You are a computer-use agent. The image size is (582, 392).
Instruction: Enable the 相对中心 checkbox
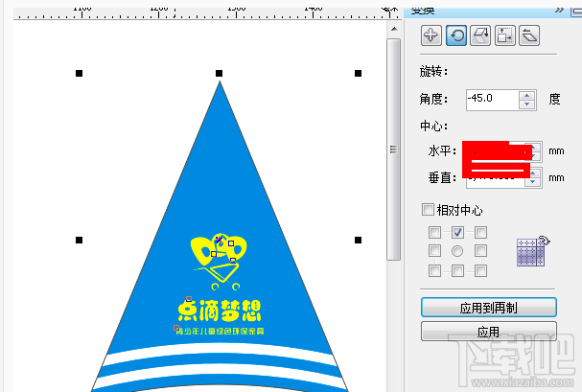(x=428, y=210)
